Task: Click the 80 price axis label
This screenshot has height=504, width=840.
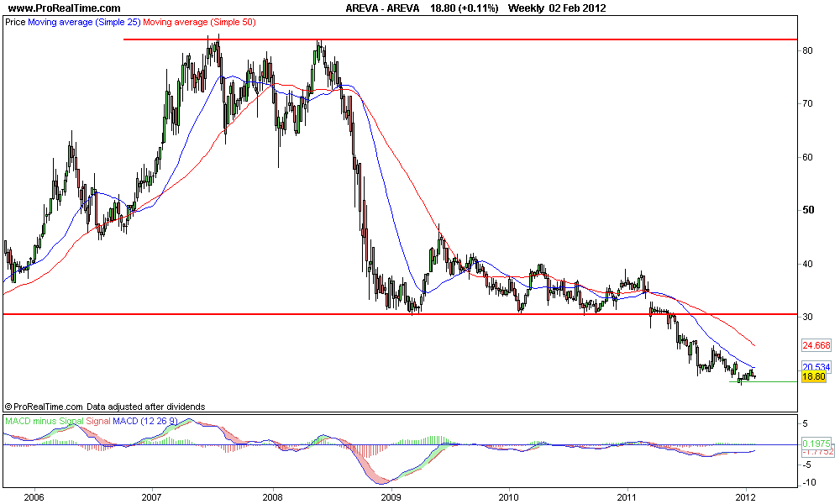Action: [x=807, y=50]
